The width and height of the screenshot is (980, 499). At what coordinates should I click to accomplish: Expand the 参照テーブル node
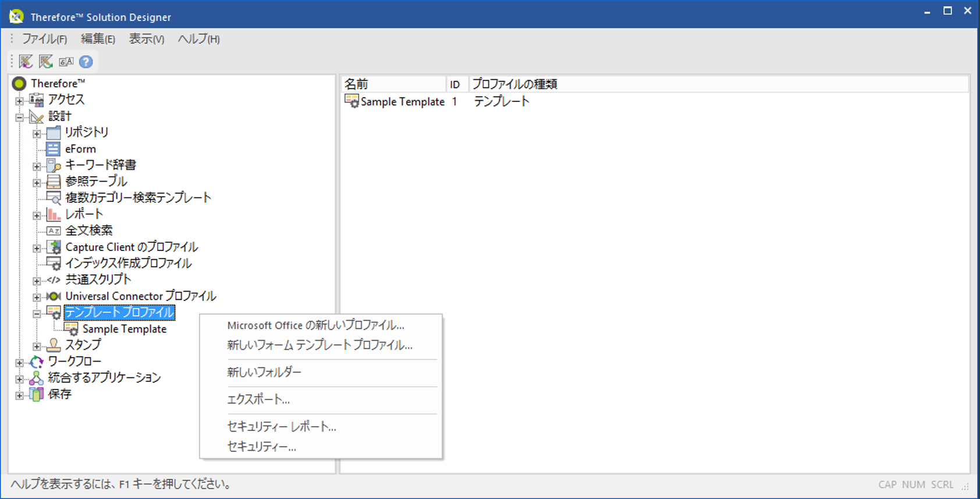coord(37,183)
